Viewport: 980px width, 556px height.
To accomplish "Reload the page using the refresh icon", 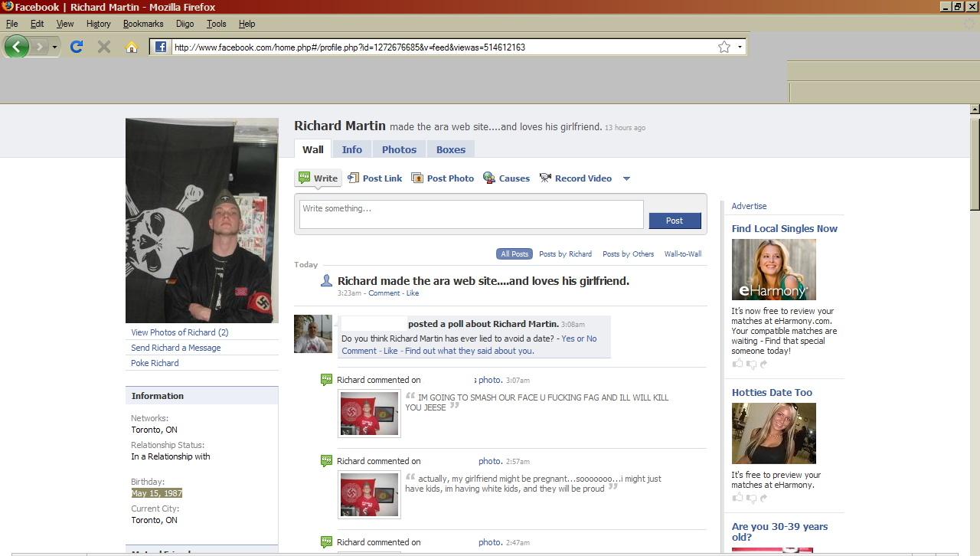I will click(x=77, y=47).
